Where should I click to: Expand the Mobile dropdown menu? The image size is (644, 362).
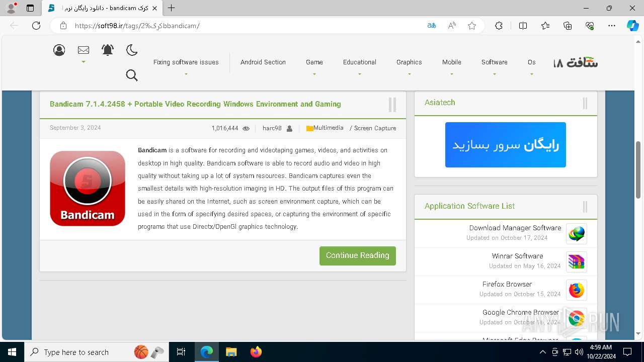click(452, 62)
